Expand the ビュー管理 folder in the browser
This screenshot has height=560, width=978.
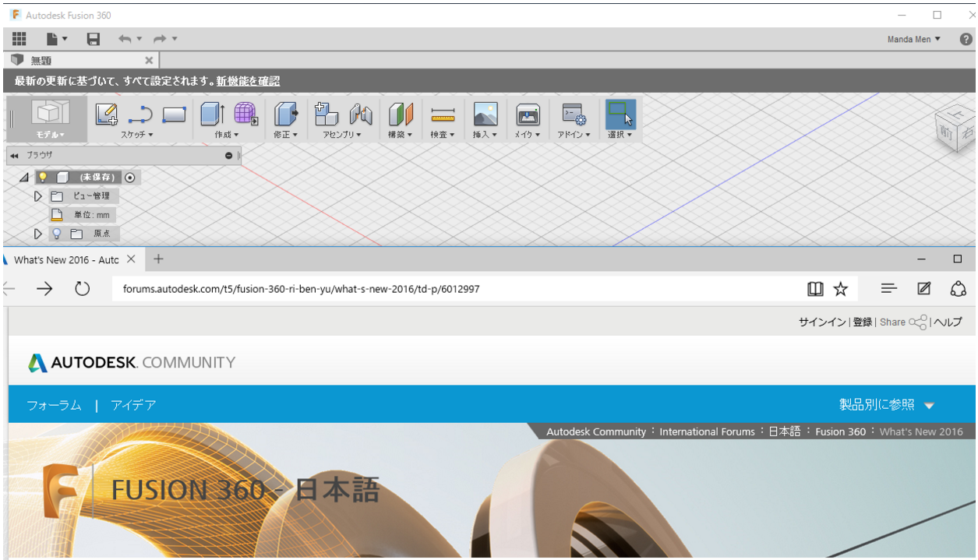point(37,195)
